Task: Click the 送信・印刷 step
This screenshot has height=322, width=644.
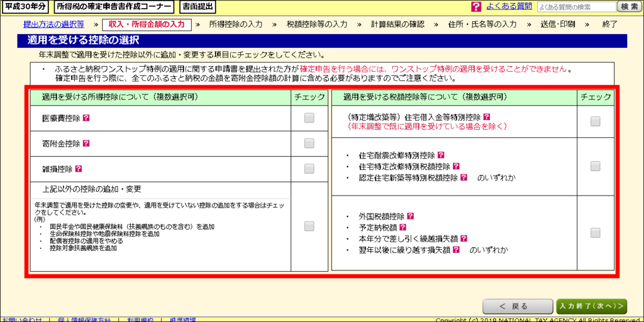Action: pyautogui.click(x=558, y=25)
